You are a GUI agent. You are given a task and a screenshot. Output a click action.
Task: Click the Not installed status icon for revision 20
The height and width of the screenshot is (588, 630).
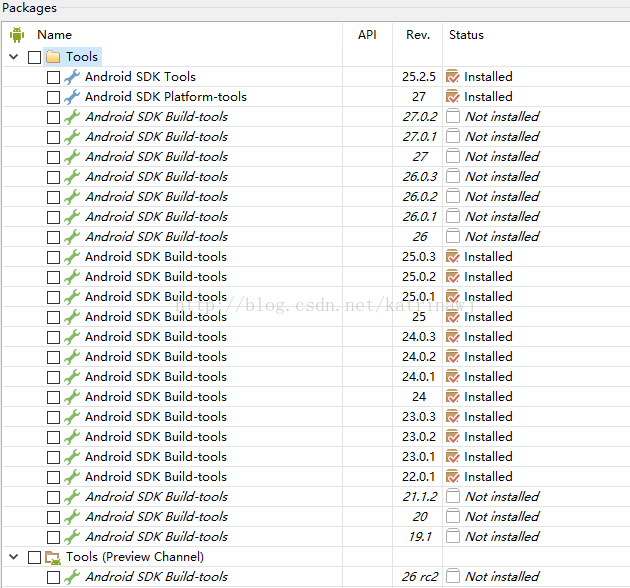pos(453,516)
